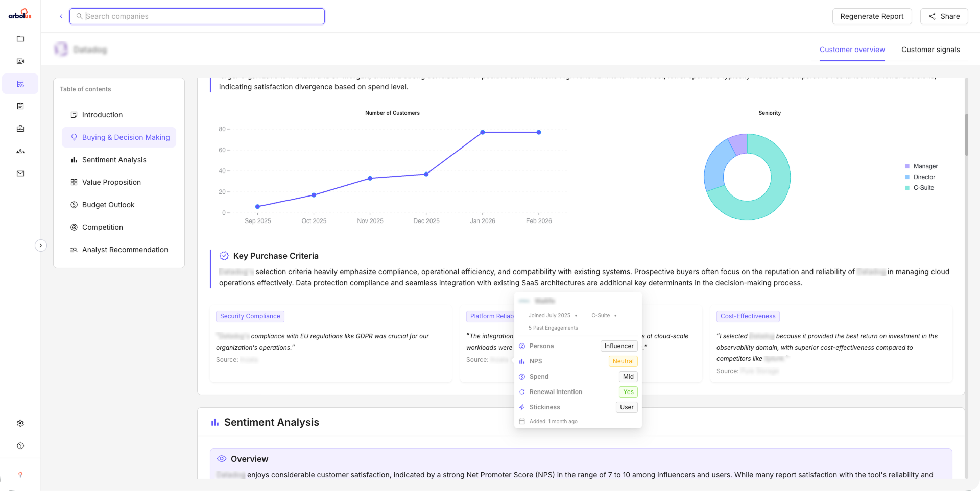
Task: Click the Cost-Effectiveness tag
Action: (748, 316)
